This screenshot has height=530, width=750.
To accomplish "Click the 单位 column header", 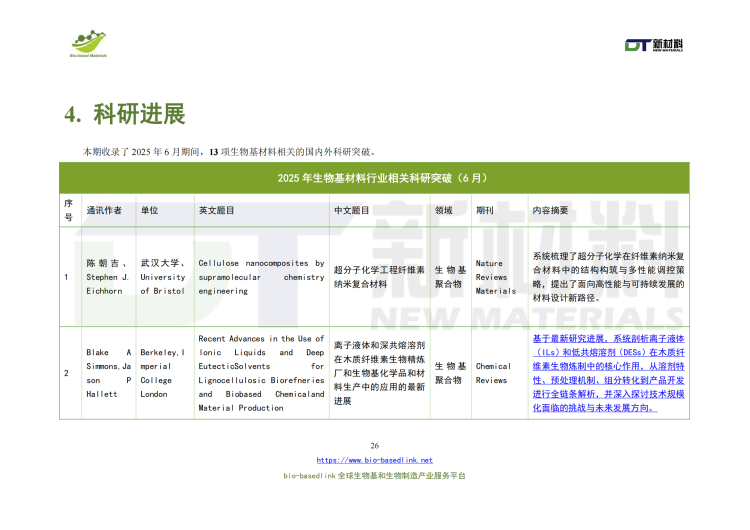I will (x=149, y=211).
